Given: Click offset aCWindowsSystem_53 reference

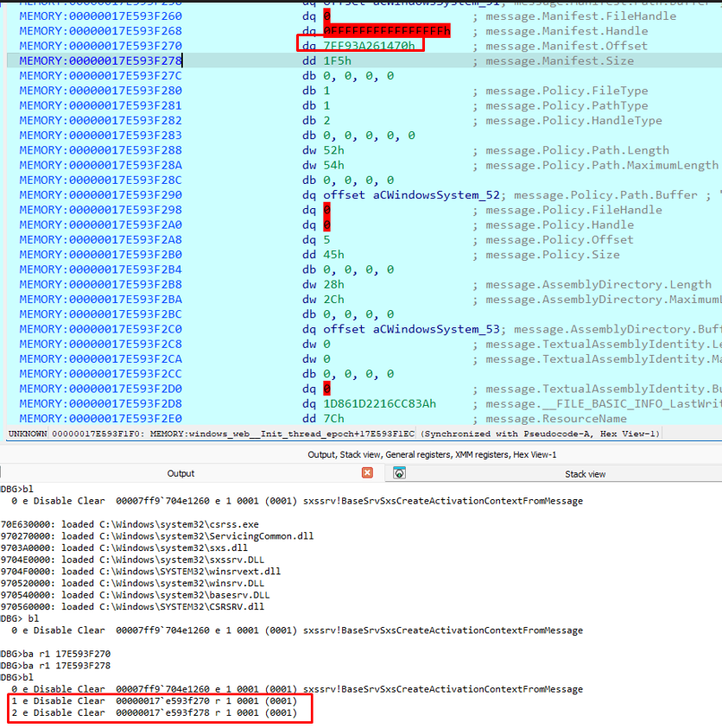Looking at the screenshot, I should [411, 329].
